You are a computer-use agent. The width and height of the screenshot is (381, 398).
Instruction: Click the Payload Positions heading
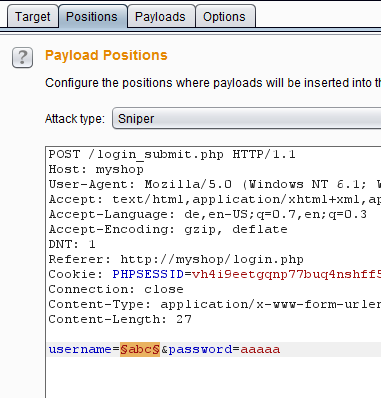click(106, 55)
